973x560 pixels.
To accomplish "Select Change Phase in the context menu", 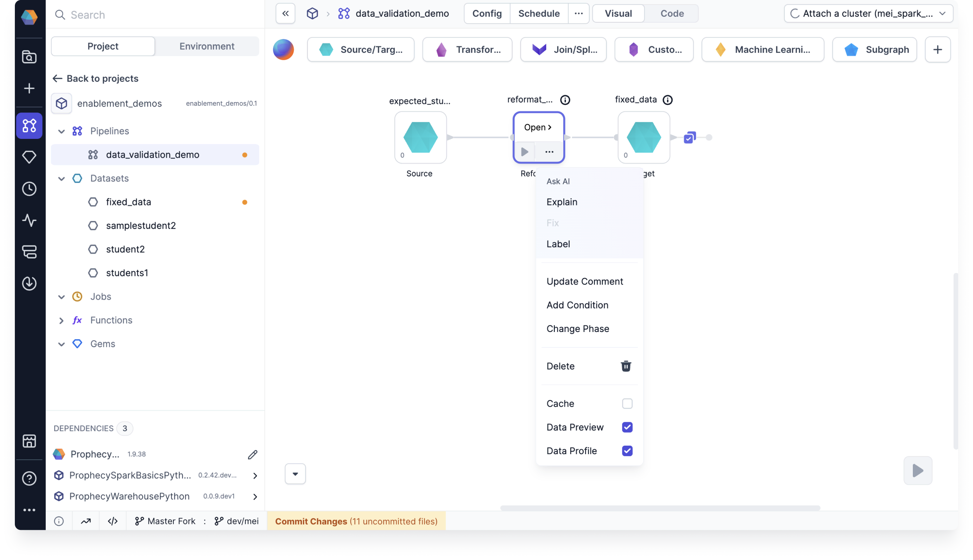I will point(577,329).
